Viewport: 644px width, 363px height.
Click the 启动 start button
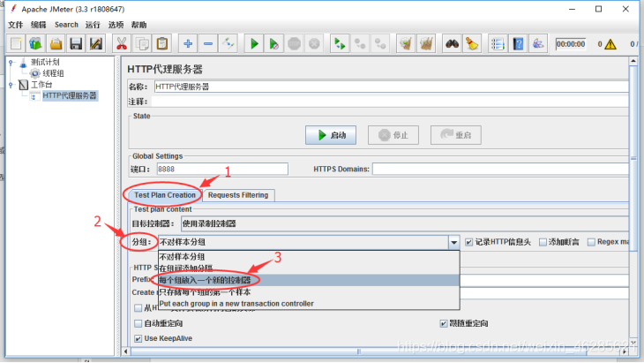click(331, 135)
